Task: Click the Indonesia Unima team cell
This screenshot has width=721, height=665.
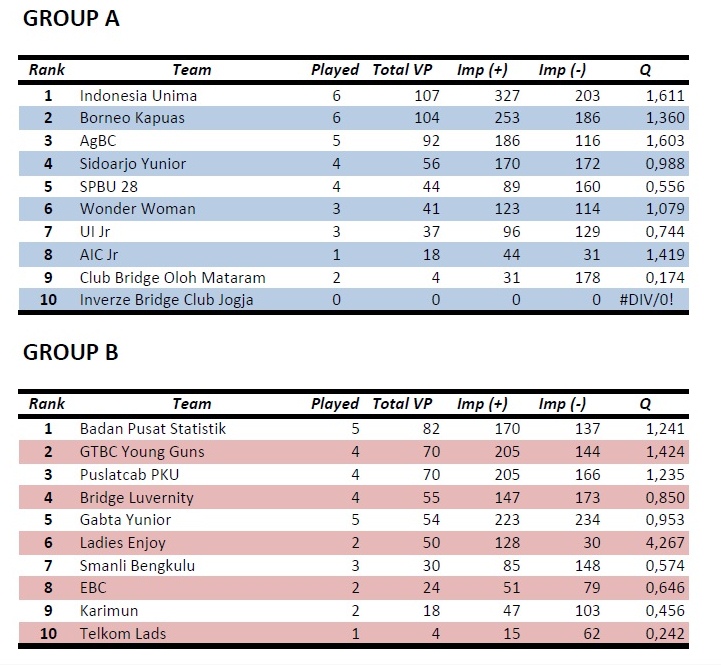Action: (x=138, y=96)
